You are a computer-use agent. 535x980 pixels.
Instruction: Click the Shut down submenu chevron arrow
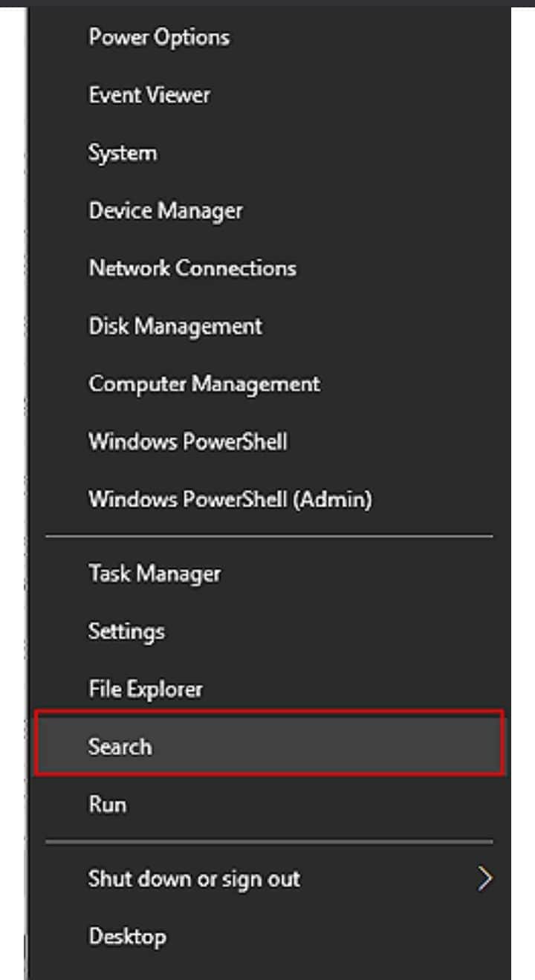[x=485, y=878]
